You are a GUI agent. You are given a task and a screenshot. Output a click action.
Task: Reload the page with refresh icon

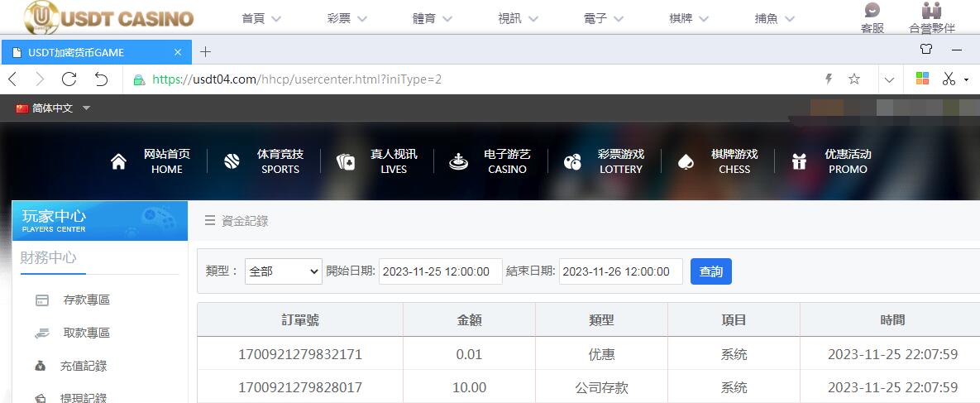69,79
